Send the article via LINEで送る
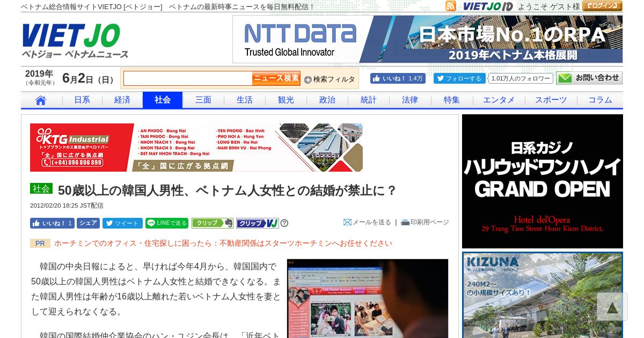The image size is (644, 338). coord(167,223)
